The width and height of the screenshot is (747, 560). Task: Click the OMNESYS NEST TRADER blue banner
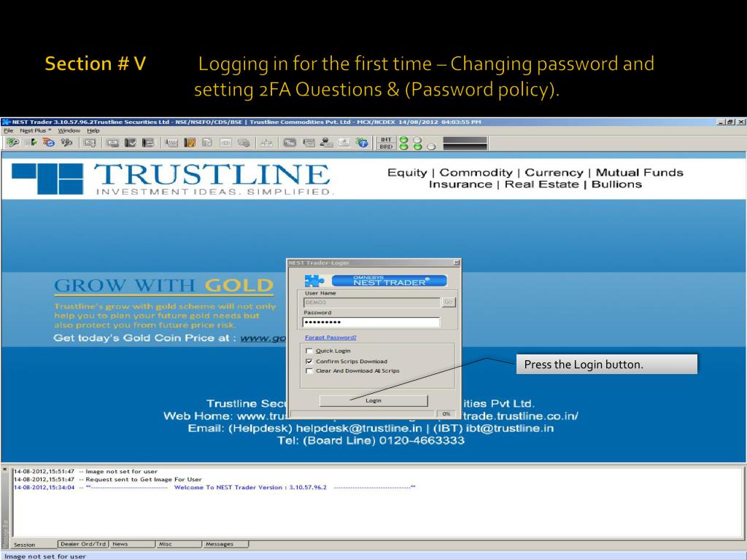click(390, 281)
